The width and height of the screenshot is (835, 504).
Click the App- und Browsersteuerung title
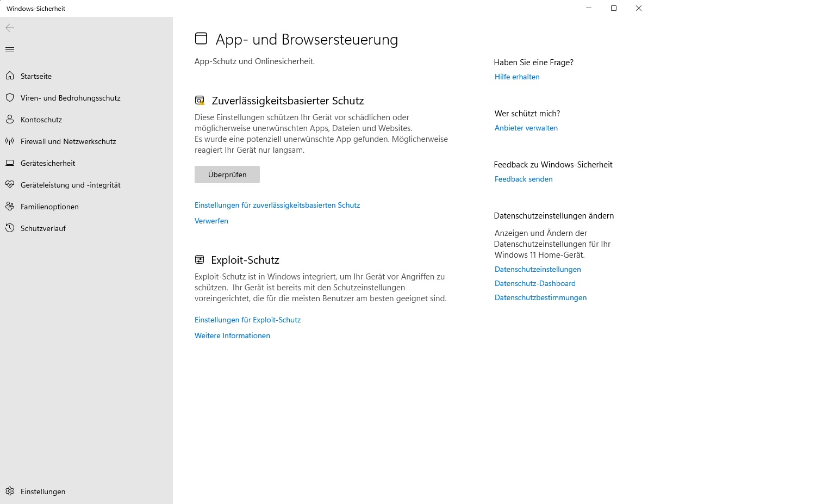[x=307, y=40]
